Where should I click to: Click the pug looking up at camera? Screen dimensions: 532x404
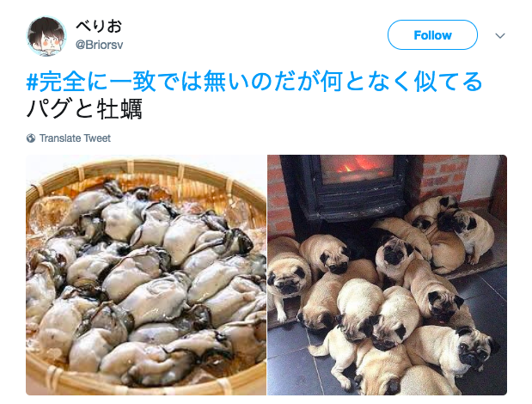pyautogui.click(x=394, y=253)
